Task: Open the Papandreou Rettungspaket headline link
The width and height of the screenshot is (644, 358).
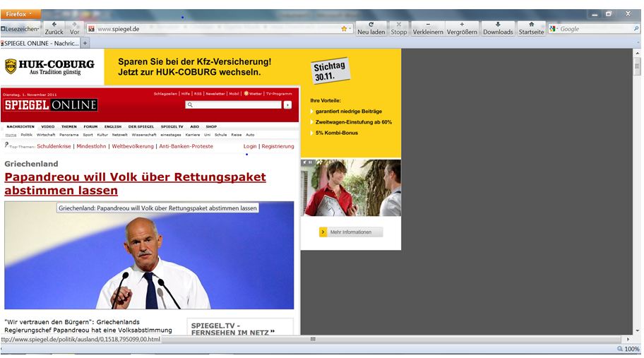Action: (x=135, y=184)
